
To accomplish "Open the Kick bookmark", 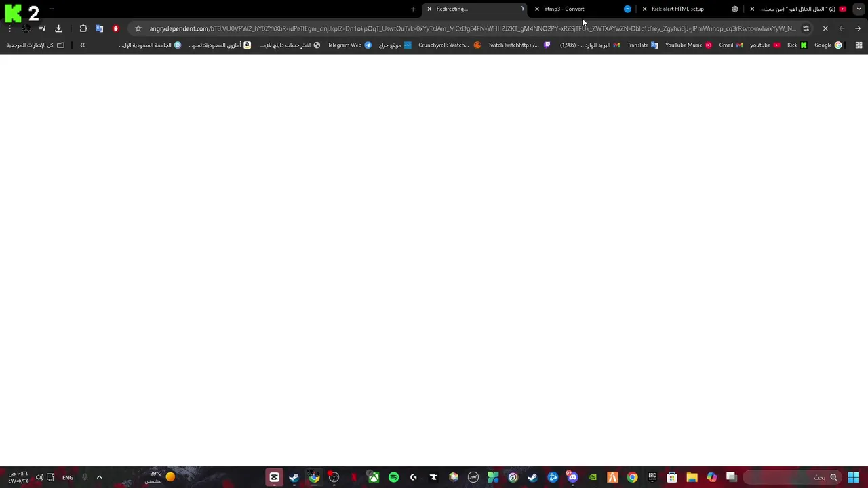I will (797, 45).
